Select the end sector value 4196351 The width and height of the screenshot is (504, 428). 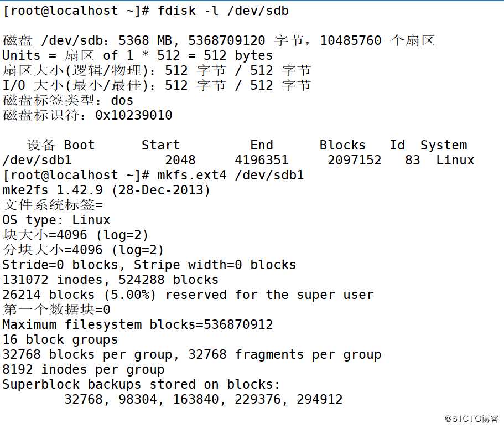(262, 160)
